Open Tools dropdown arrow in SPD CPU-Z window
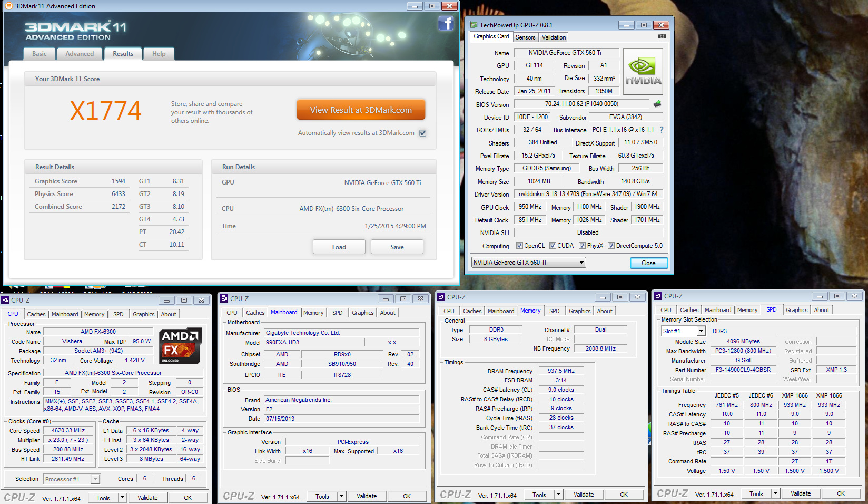Viewport: 868px width, 504px height. pyautogui.click(x=775, y=493)
